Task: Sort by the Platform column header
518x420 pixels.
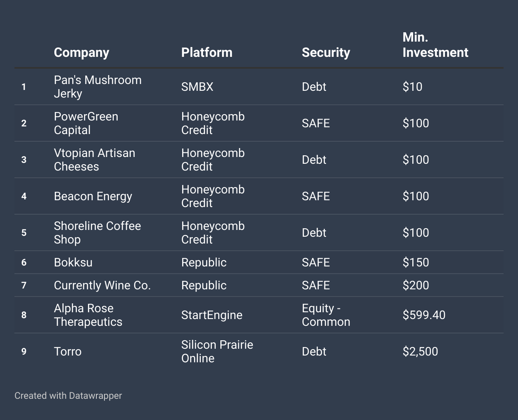Action: point(207,53)
